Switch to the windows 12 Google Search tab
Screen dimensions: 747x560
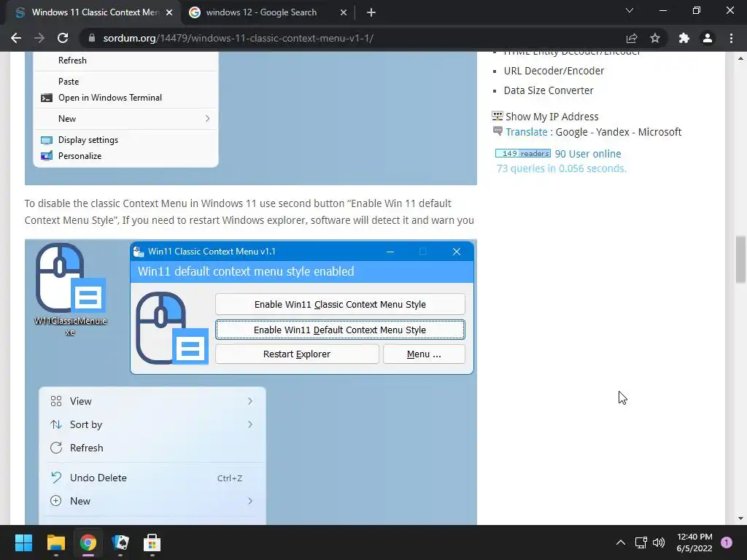pyautogui.click(x=261, y=12)
